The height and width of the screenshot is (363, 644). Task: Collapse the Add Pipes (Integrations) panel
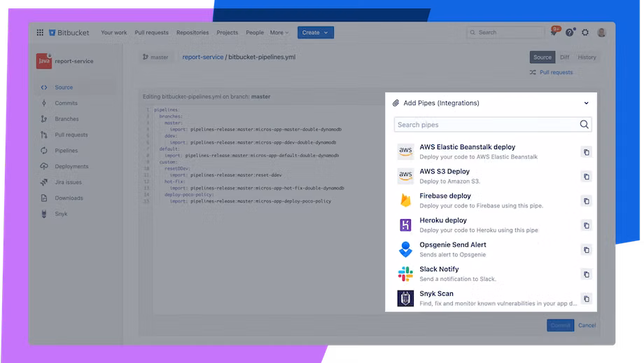586,103
